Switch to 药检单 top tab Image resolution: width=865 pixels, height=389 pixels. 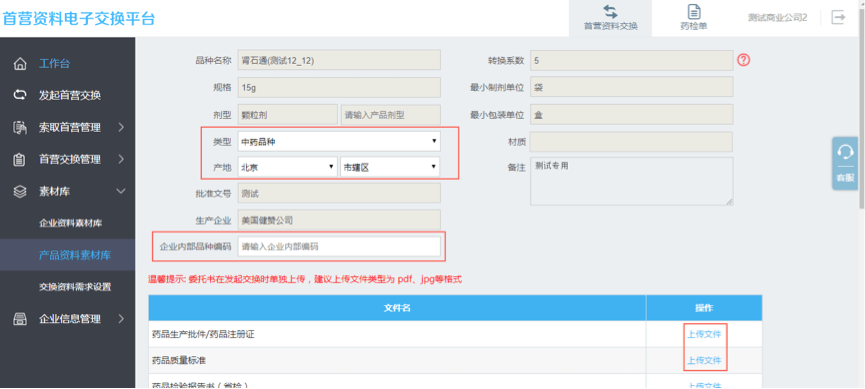[693, 18]
